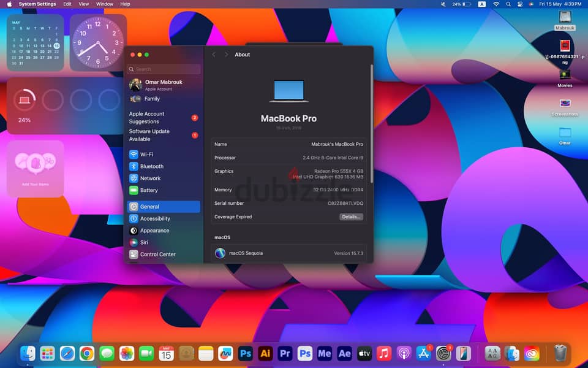The height and width of the screenshot is (368, 588).
Task: Launch FaceTime from the Dock
Action: [146, 353]
